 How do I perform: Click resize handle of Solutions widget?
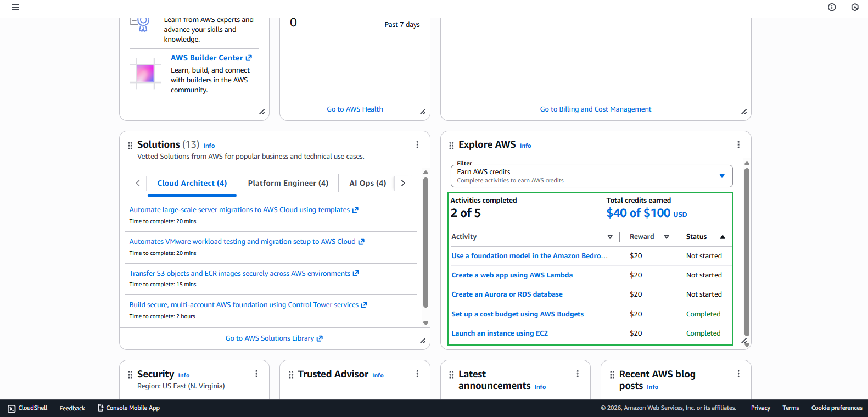[423, 341]
